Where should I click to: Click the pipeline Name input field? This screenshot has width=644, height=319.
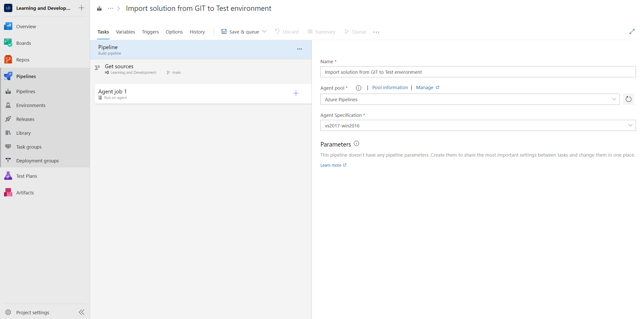(477, 72)
